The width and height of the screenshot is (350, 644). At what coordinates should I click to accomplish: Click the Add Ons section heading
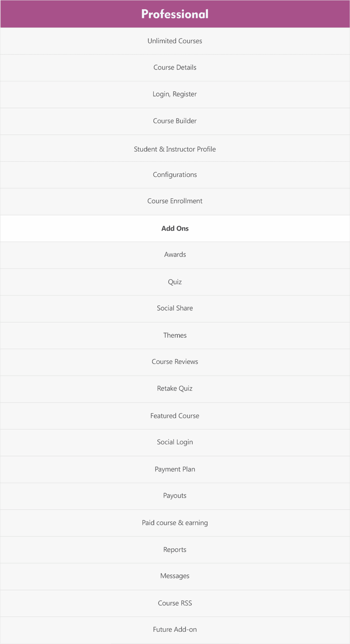click(175, 229)
